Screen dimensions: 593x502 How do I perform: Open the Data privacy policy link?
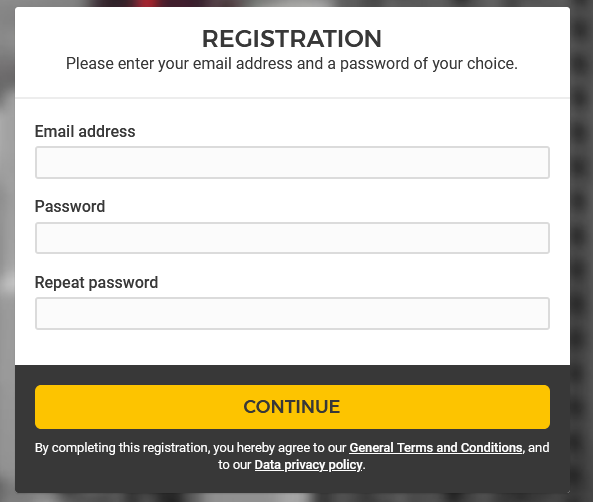[x=308, y=465]
